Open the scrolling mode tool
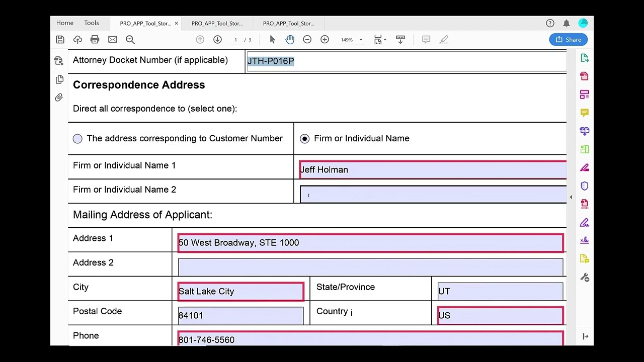The width and height of the screenshot is (644, 362). (x=400, y=40)
